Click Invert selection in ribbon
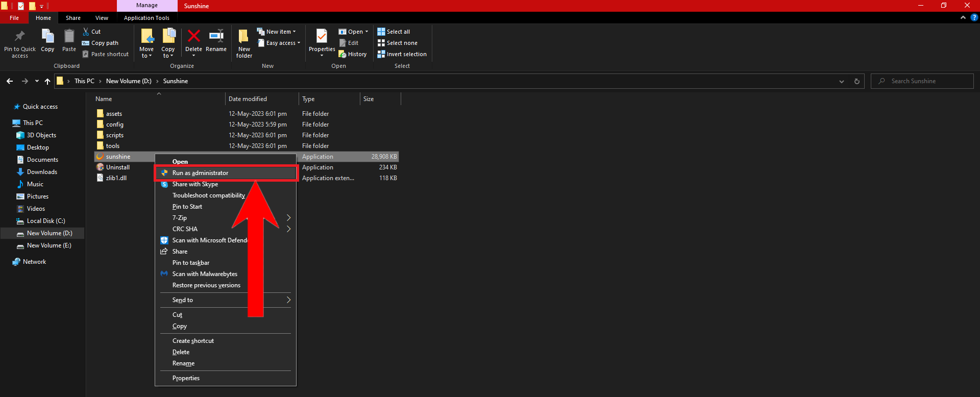 402,54
